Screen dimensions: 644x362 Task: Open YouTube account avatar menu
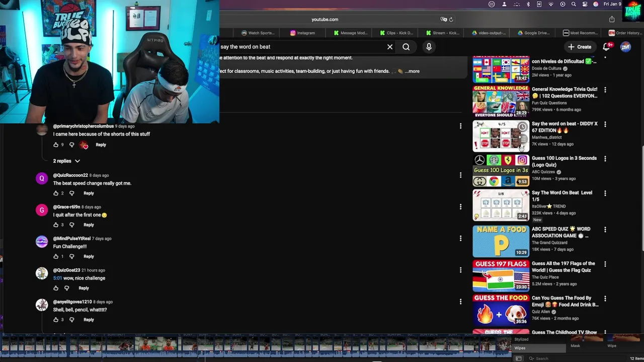tap(625, 47)
